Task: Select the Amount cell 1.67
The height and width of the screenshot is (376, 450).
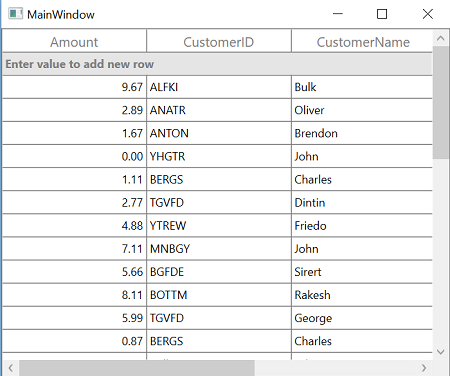Action: (74, 133)
